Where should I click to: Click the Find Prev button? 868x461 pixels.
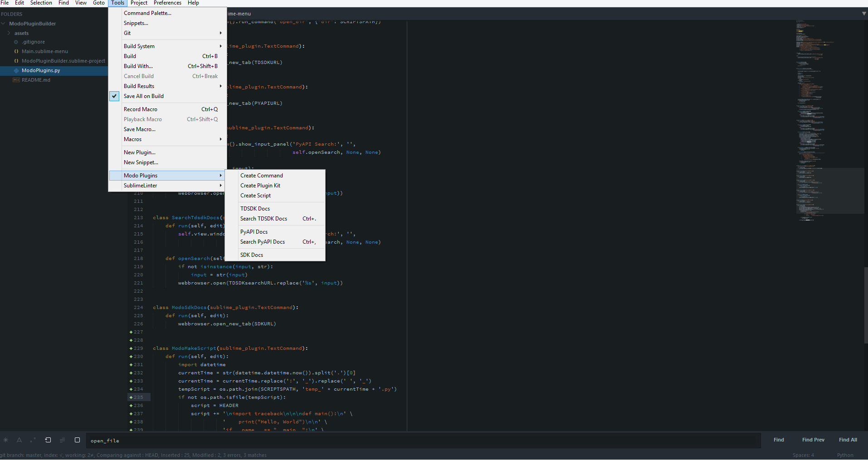pos(813,440)
